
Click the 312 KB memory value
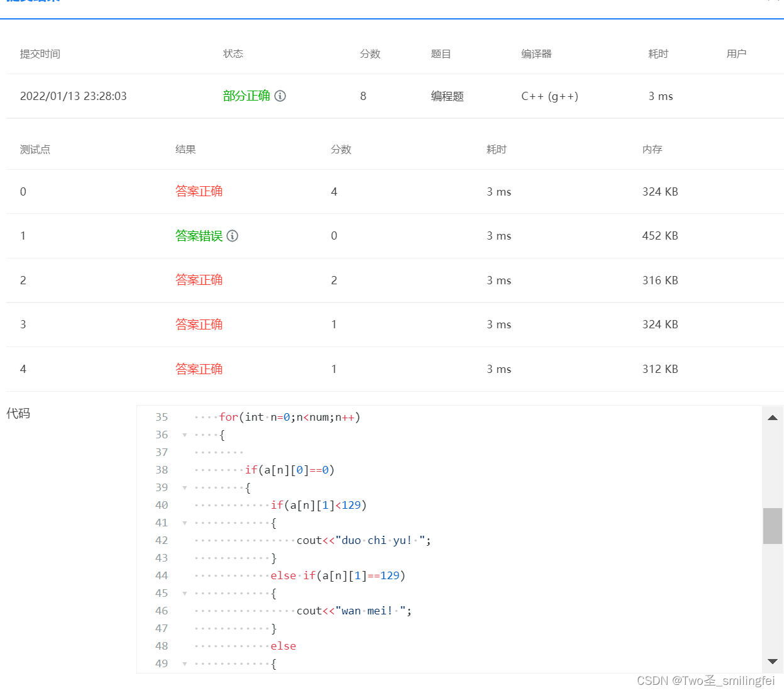click(x=660, y=369)
